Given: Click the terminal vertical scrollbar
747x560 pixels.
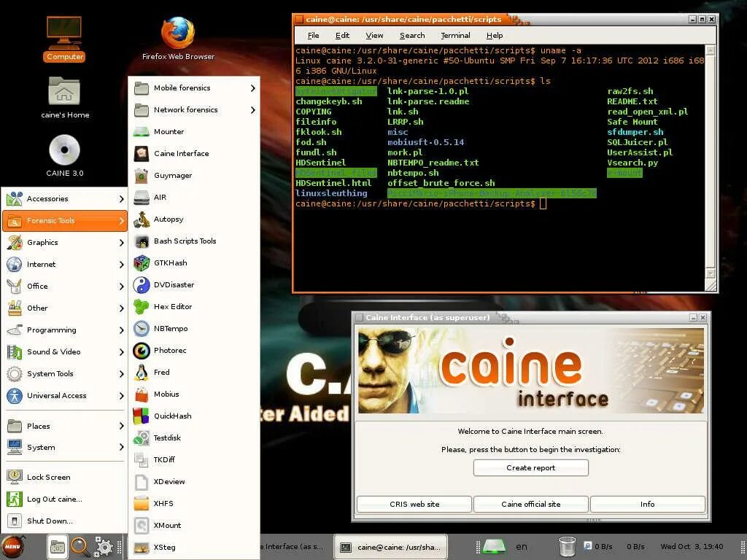Looking at the screenshot, I should 711,162.
